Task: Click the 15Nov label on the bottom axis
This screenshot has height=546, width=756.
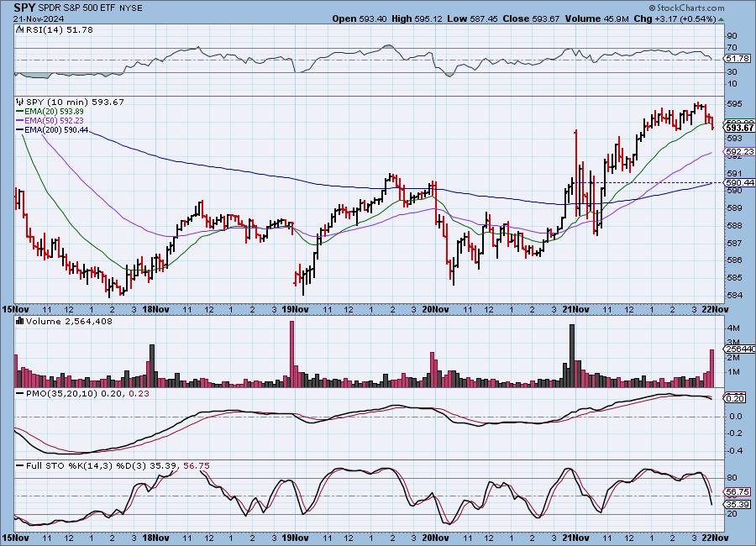Action: pyautogui.click(x=16, y=538)
